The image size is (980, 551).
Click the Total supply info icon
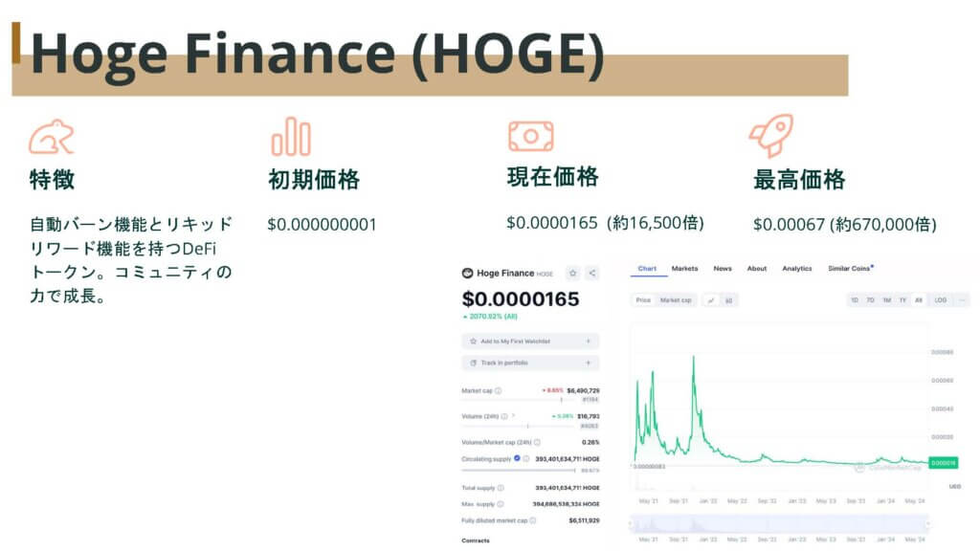(500, 488)
